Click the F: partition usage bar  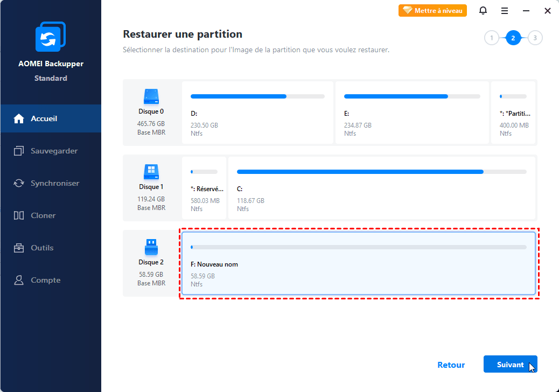point(359,247)
